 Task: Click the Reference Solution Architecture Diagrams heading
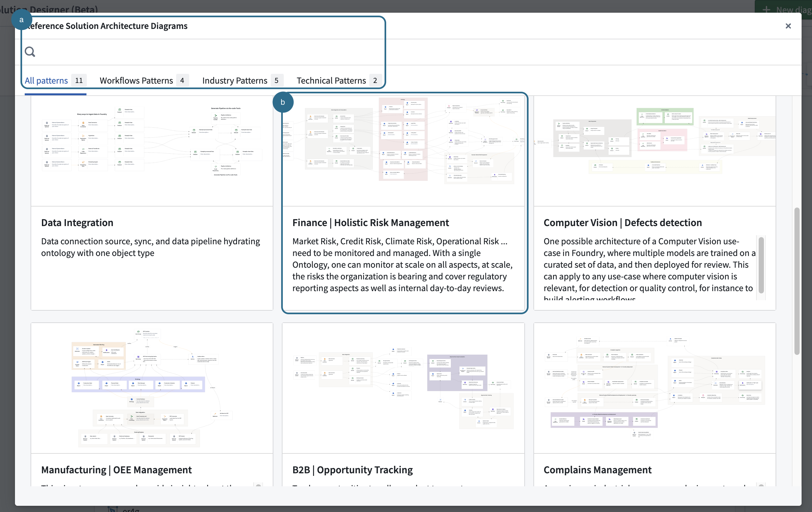pos(107,26)
